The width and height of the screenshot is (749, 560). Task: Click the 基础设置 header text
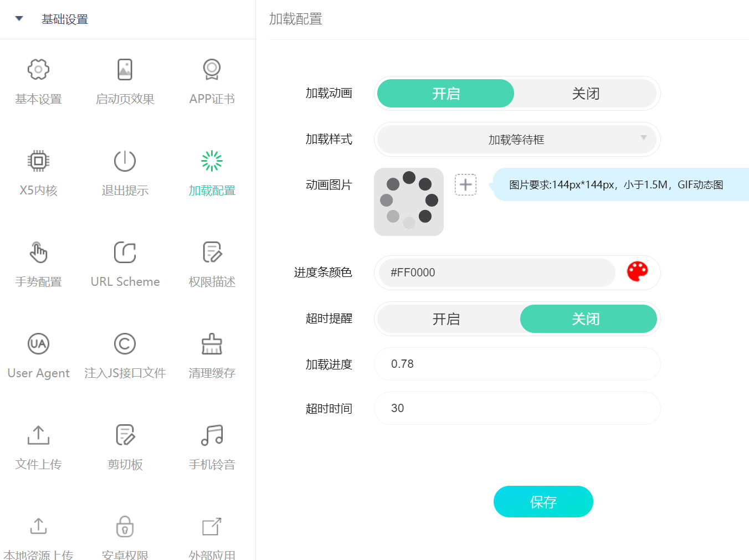coord(65,19)
